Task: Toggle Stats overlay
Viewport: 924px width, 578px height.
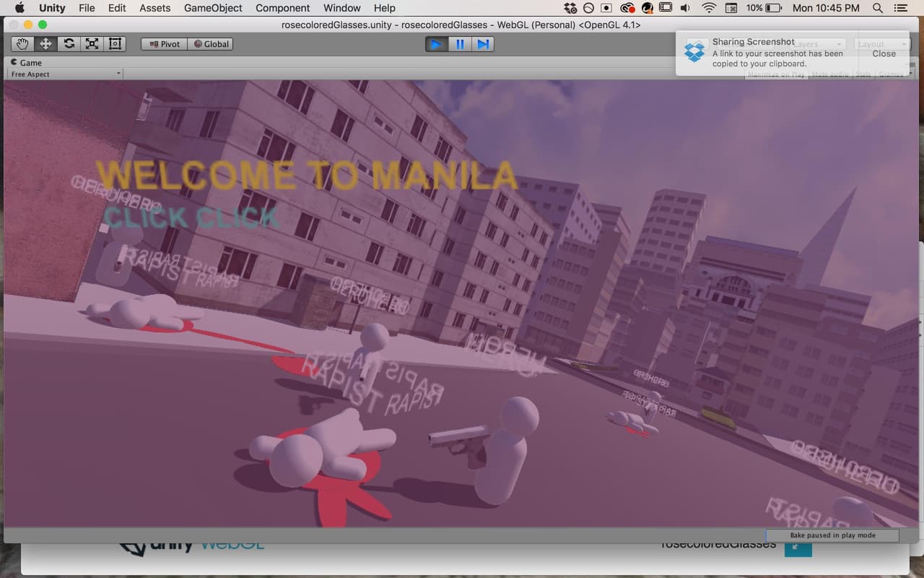Action: pos(863,74)
